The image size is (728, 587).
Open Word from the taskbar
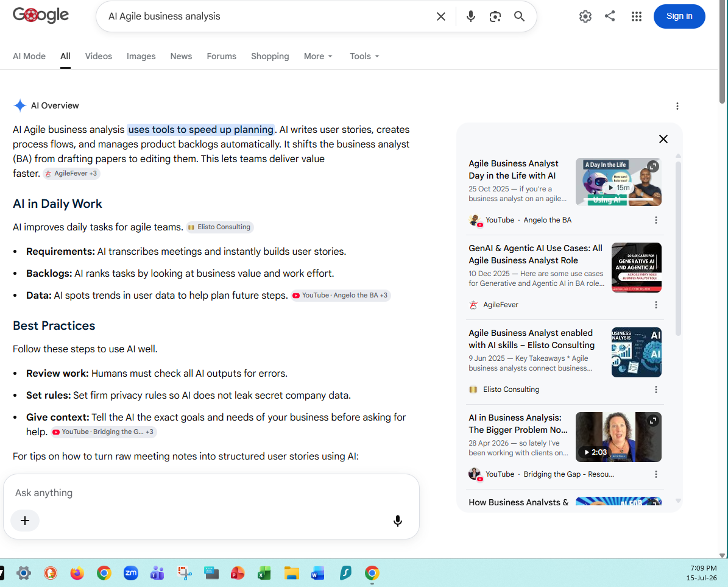[x=318, y=574]
